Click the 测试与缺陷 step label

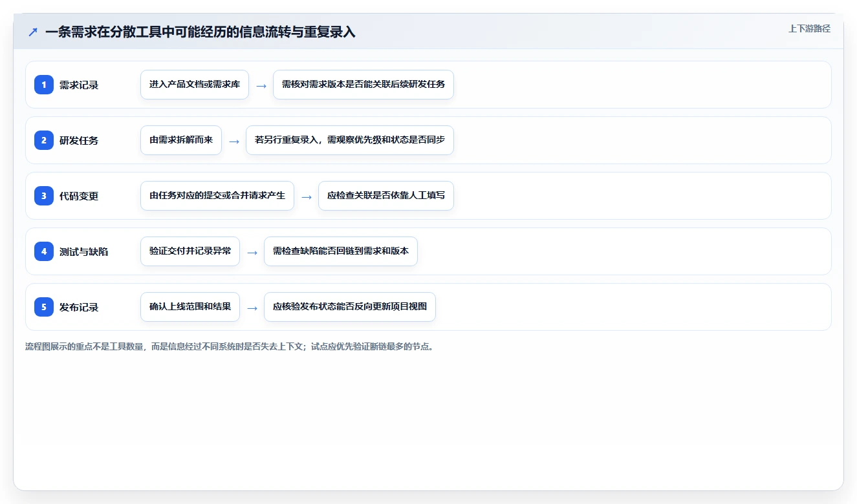(83, 251)
